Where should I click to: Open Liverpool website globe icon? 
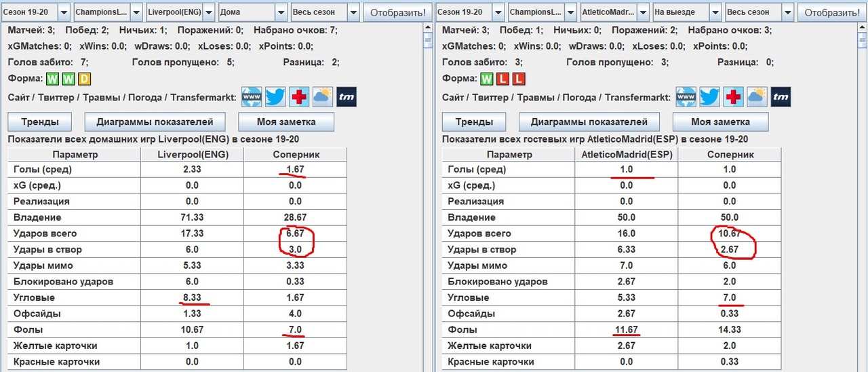[252, 97]
